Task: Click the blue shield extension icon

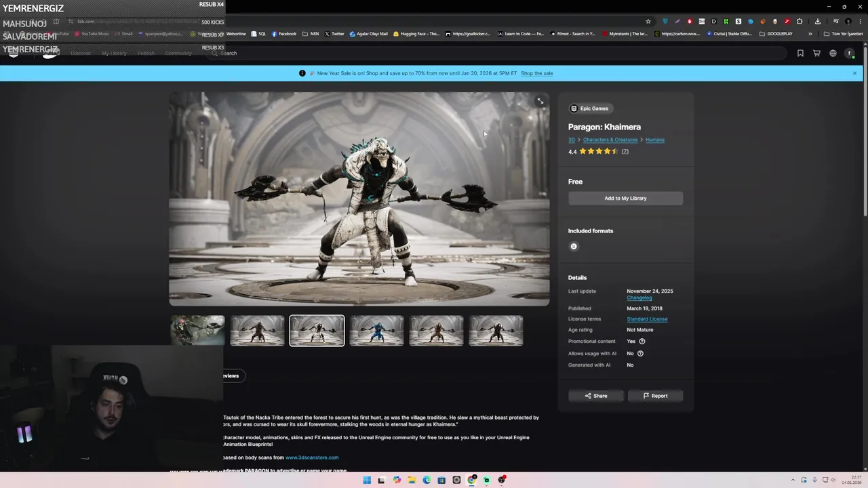Action: (x=665, y=22)
